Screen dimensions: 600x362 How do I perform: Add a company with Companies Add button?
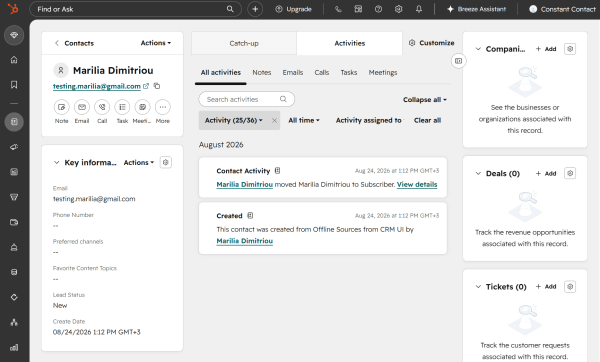pyautogui.click(x=546, y=49)
